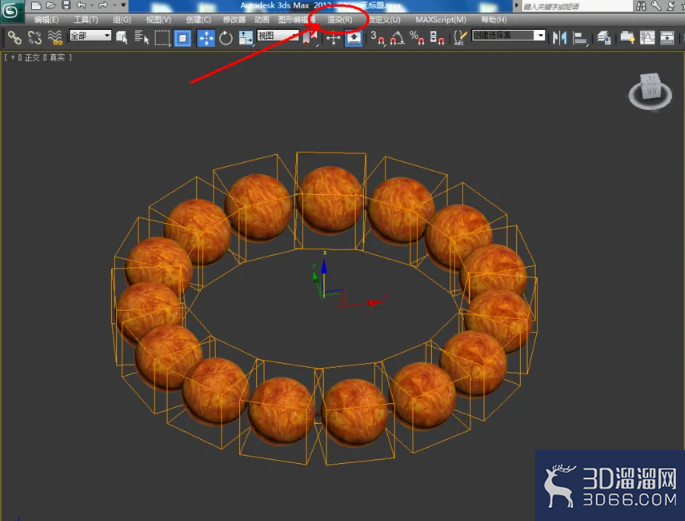The width and height of the screenshot is (685, 521).
Task: Select the Unlink Selection tool
Action: [x=35, y=38]
